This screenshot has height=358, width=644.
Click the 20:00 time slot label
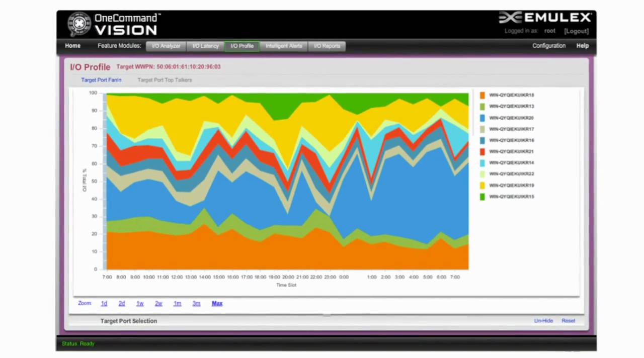tap(288, 277)
